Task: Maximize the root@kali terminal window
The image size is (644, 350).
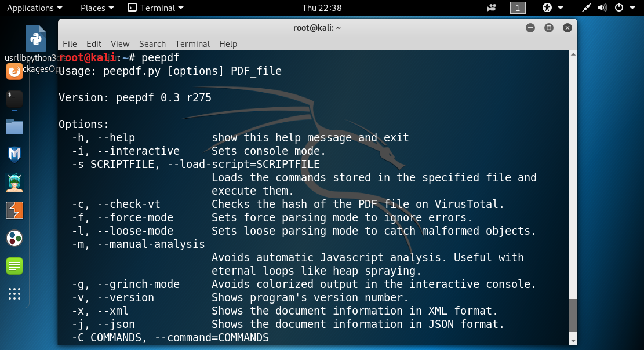Action: click(549, 28)
